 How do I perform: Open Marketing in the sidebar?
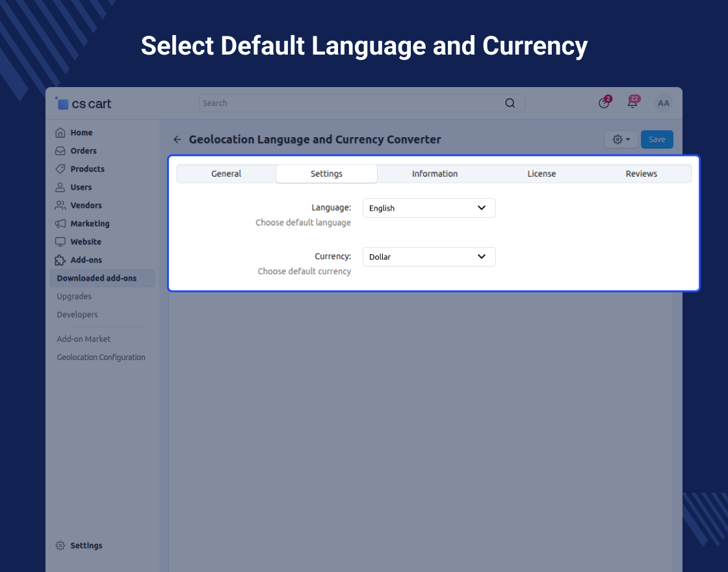(x=90, y=224)
